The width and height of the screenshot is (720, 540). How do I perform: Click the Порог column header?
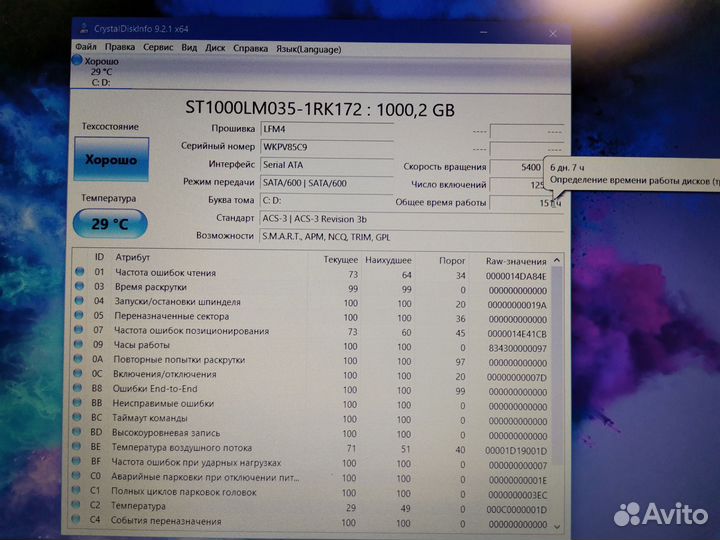point(452,261)
